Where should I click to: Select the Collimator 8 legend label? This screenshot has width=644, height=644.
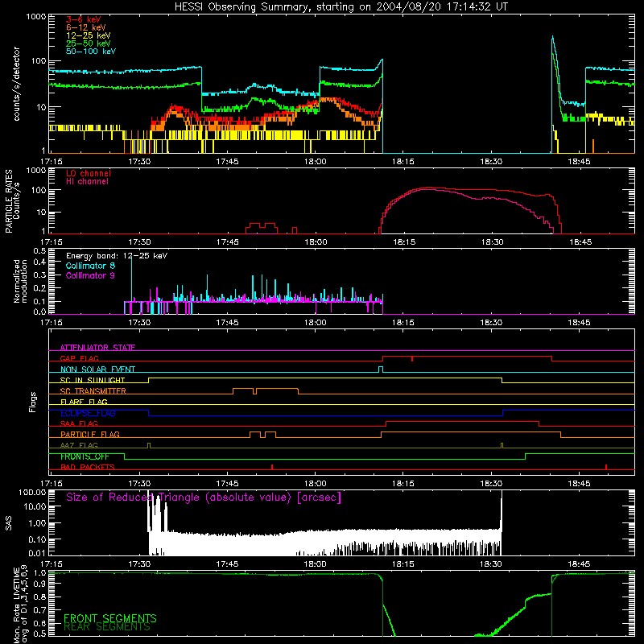pos(90,266)
